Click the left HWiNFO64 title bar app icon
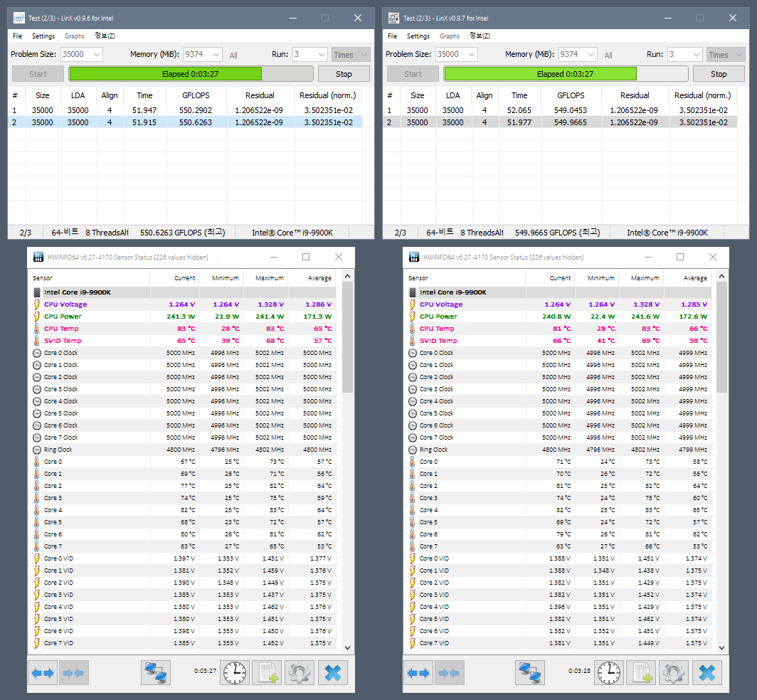Screen dimensions: 757x700 pos(38,257)
